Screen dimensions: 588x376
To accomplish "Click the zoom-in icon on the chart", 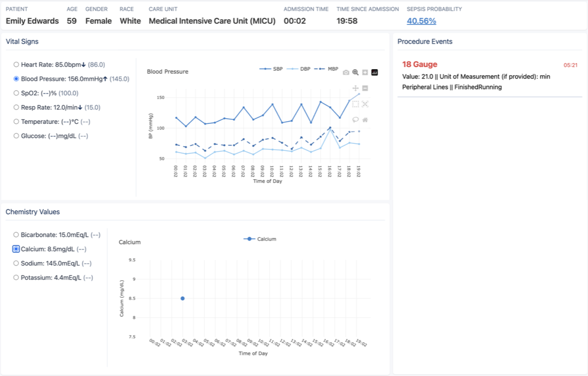I will point(365,72).
